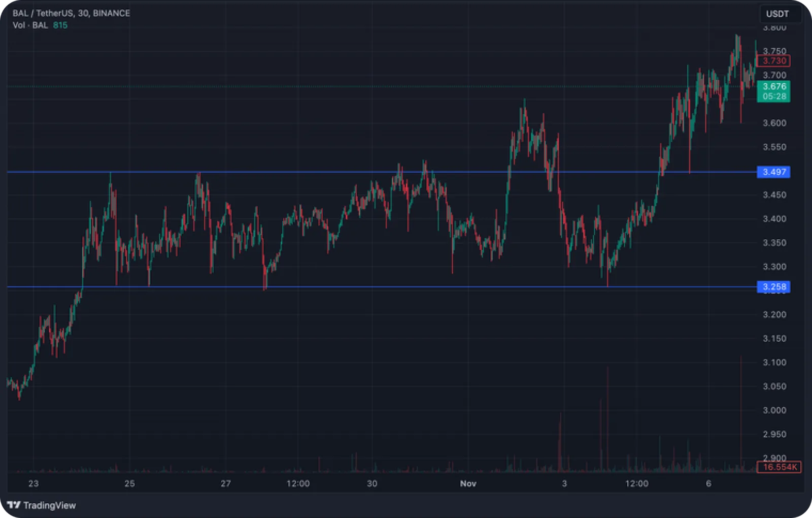
Task: Click the 3.300 price axis tick
Action: tap(774, 267)
